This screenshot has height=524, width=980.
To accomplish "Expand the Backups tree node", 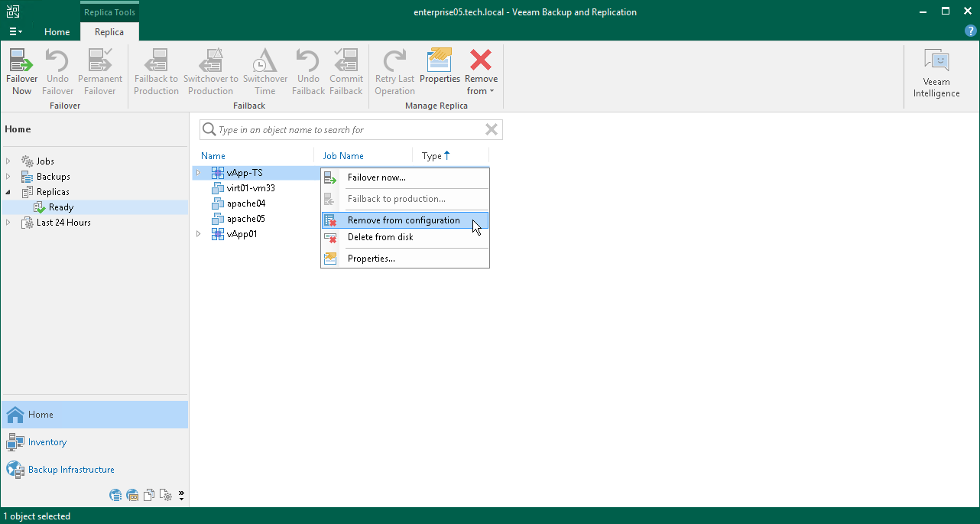I will [x=8, y=177].
